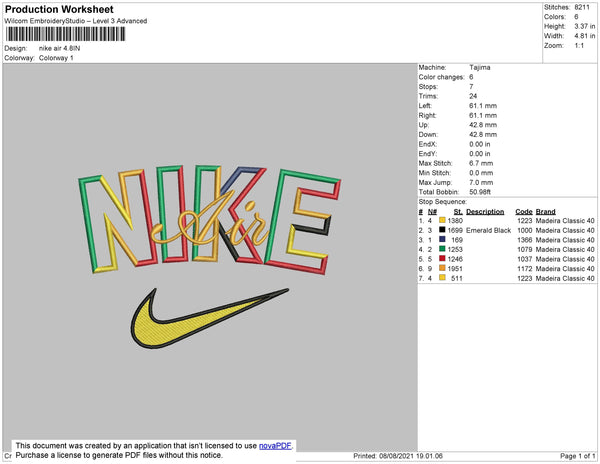Open the novaPDF link in the notice
Screen dimensions: 600x464
pyautogui.click(x=275, y=446)
